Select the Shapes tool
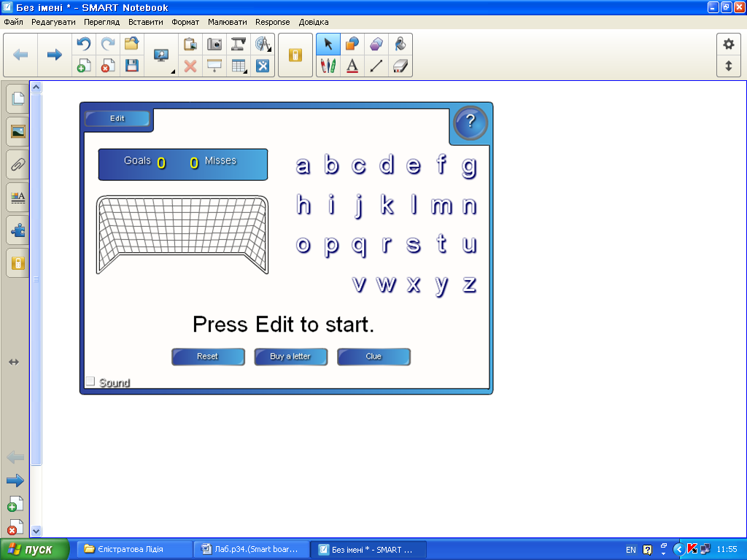Image resolution: width=747 pixels, height=560 pixels. point(352,44)
